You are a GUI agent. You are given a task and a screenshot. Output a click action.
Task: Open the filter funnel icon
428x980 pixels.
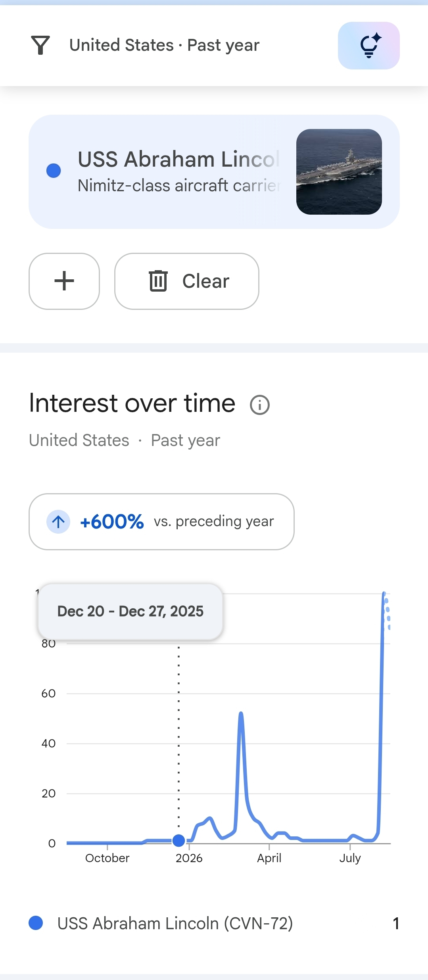point(40,45)
